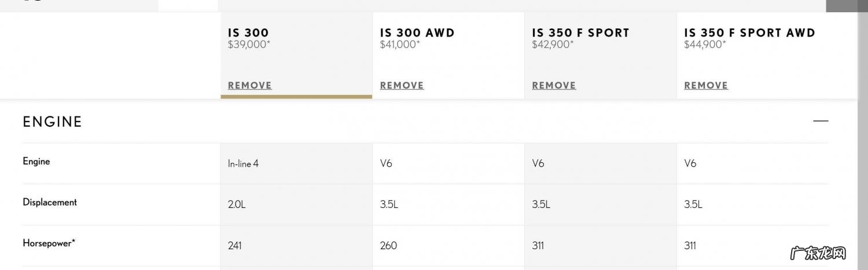The height and width of the screenshot is (270, 868).
Task: Click the Engine row label
Action: tap(36, 162)
